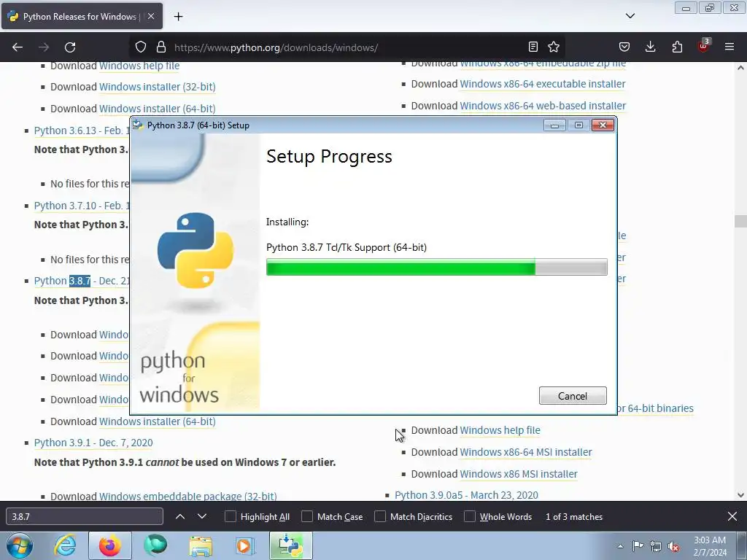Open the Windows Start menu orb
Viewport: 747px width, 560px height.
[19, 545]
